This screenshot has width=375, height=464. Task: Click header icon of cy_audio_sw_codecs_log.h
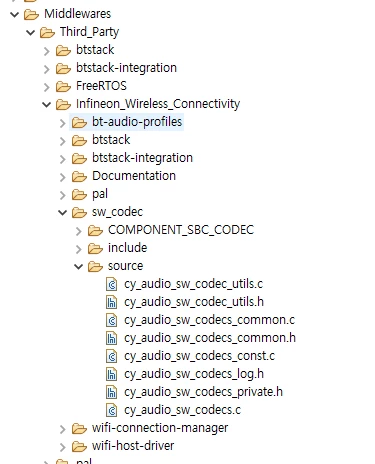pos(112,374)
